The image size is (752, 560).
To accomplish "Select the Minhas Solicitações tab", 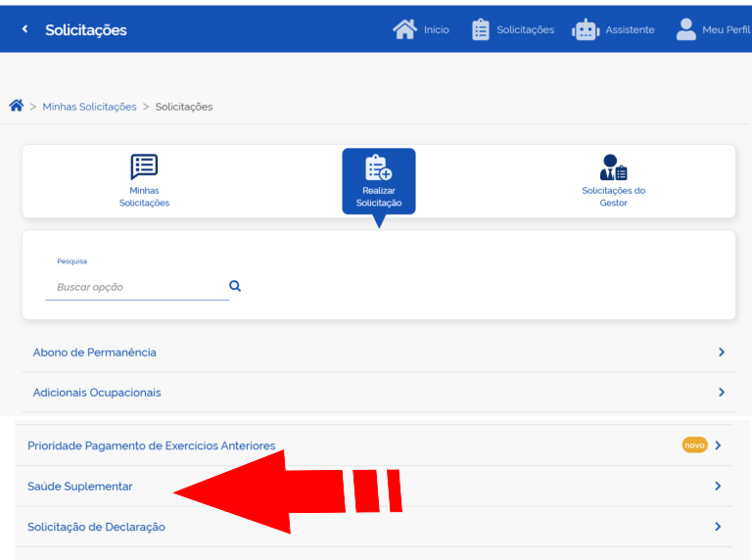I will point(144,181).
